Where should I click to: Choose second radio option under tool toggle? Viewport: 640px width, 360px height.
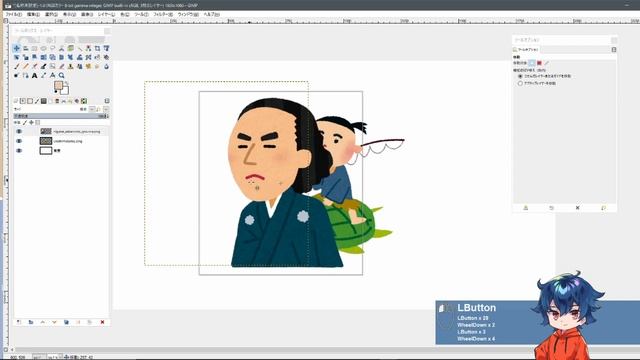click(x=520, y=83)
